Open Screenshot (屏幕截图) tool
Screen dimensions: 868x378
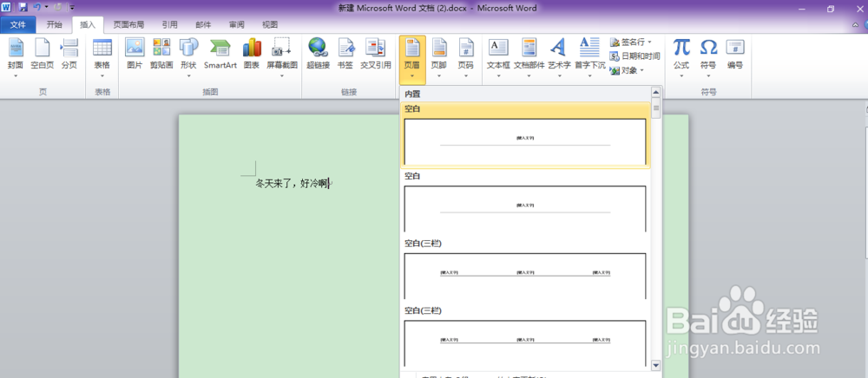282,57
